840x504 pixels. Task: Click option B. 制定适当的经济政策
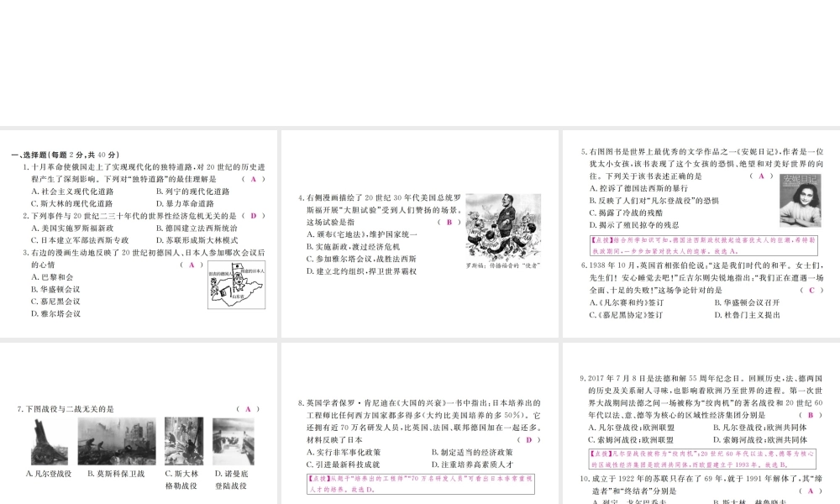pos(472,453)
